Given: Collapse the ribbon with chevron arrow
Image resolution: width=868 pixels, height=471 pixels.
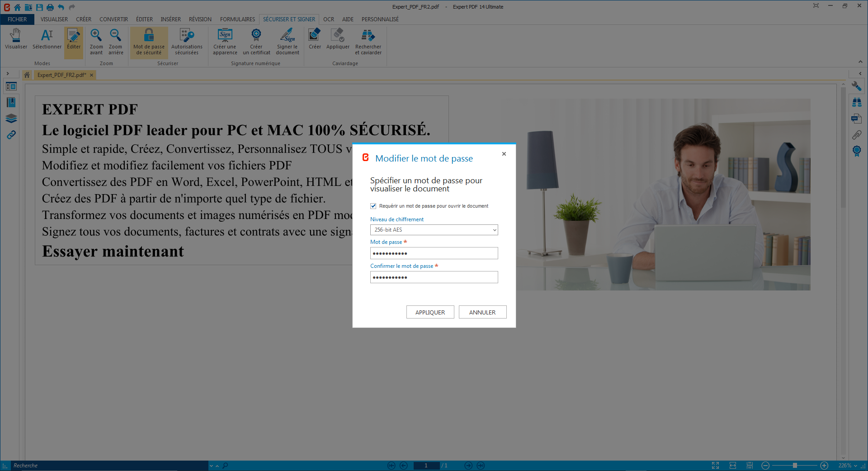Looking at the screenshot, I should [x=860, y=62].
